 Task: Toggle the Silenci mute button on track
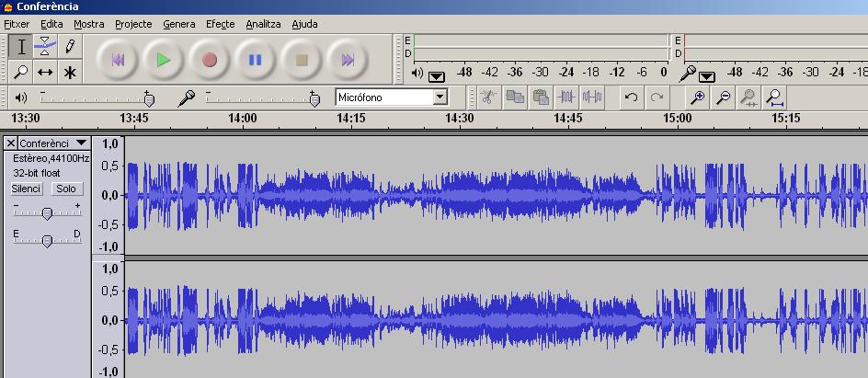tap(27, 189)
